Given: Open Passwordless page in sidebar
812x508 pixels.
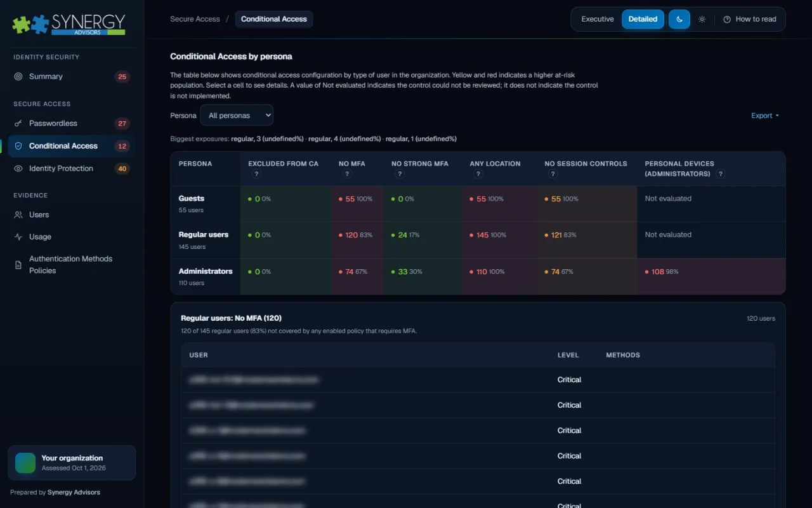Looking at the screenshot, I should (72, 124).
